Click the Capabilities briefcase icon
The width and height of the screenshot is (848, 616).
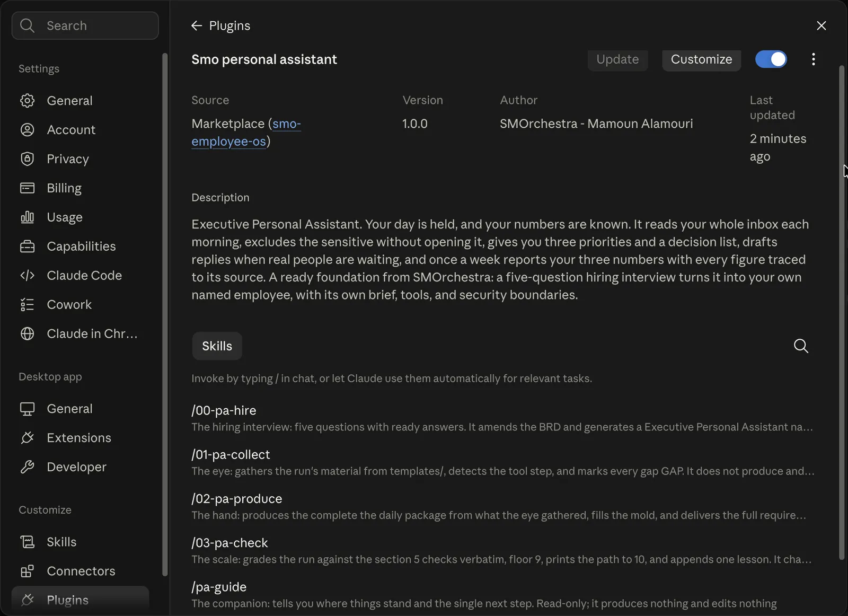coord(27,247)
